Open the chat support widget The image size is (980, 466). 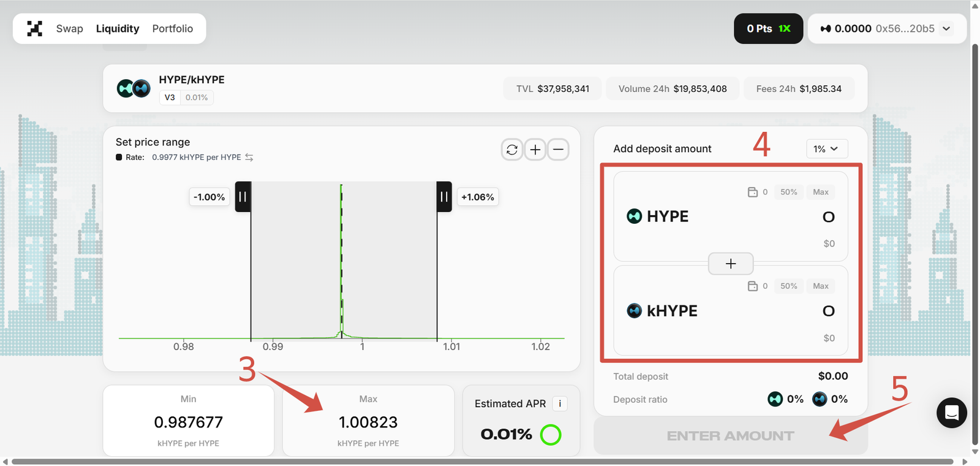(x=951, y=413)
